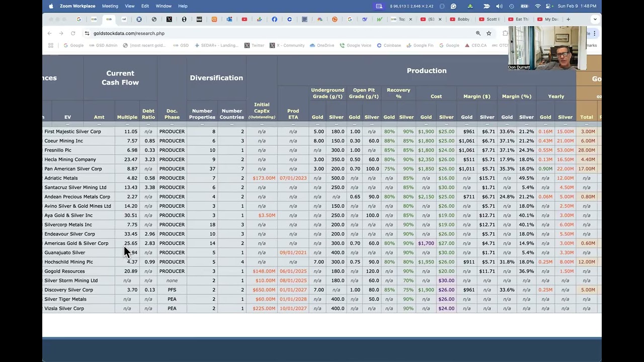The image size is (644, 362).
Task: Open the Google Voice bookmark
Action: tap(355, 45)
